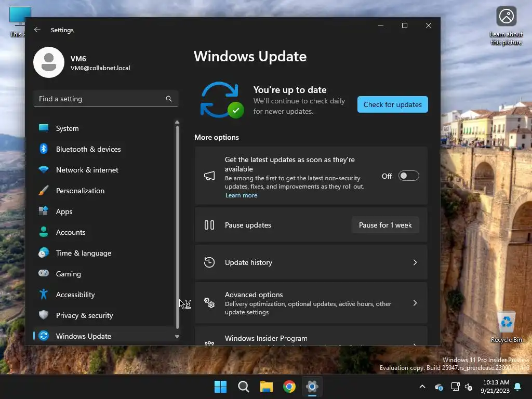Open the Recycle Bin desktop icon
This screenshot has height=399, width=532.
pos(506,327)
